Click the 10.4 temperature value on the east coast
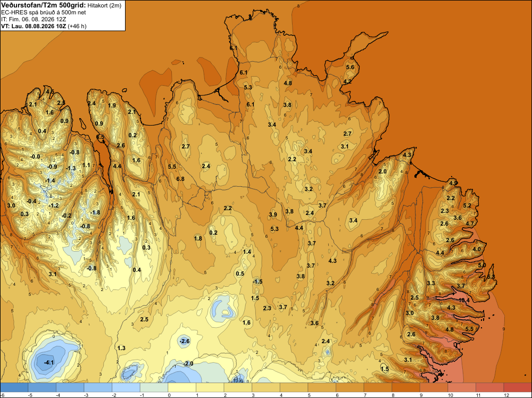This screenshot has height=398, width=532. click(x=464, y=300)
